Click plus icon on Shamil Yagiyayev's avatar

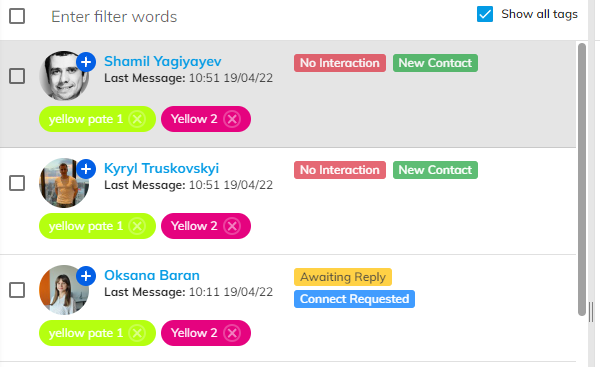(86, 62)
